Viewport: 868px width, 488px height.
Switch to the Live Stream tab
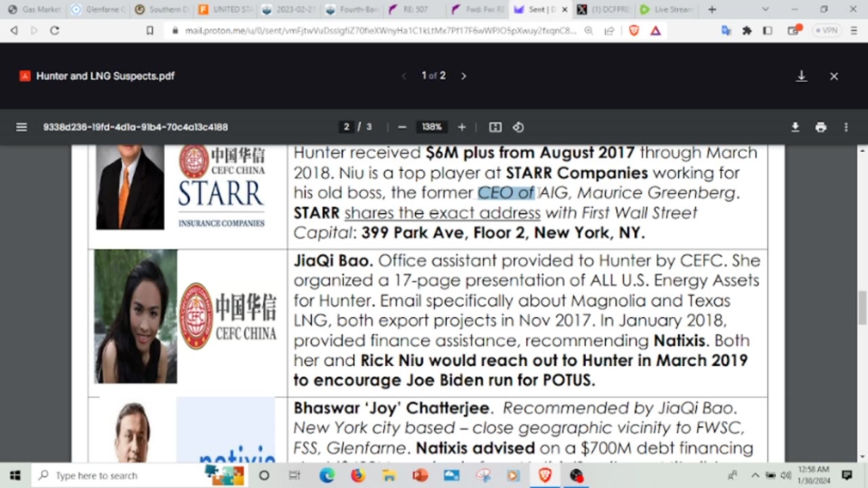point(668,9)
